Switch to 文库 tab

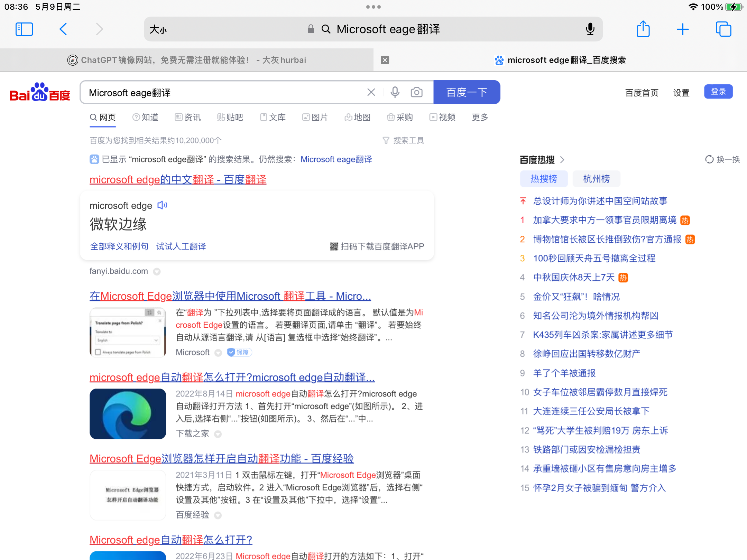pyautogui.click(x=273, y=118)
